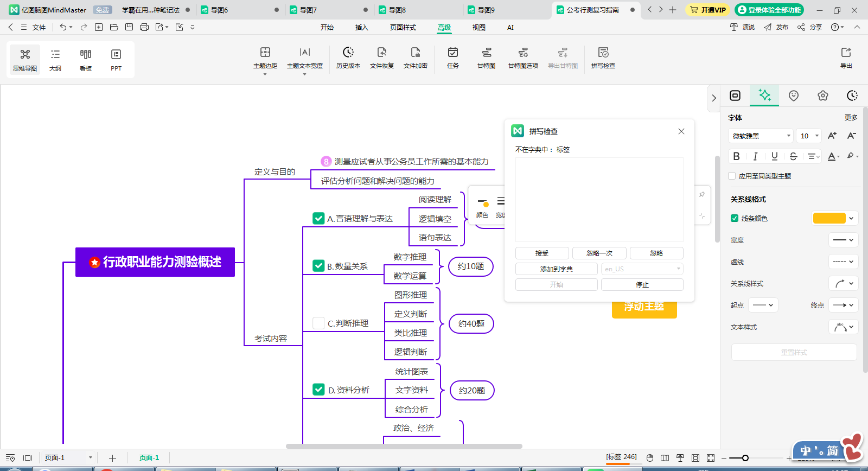Screen dimensions: 868x471
Task: Open the dashed line (虚线) dropdown
Action: coord(844,262)
